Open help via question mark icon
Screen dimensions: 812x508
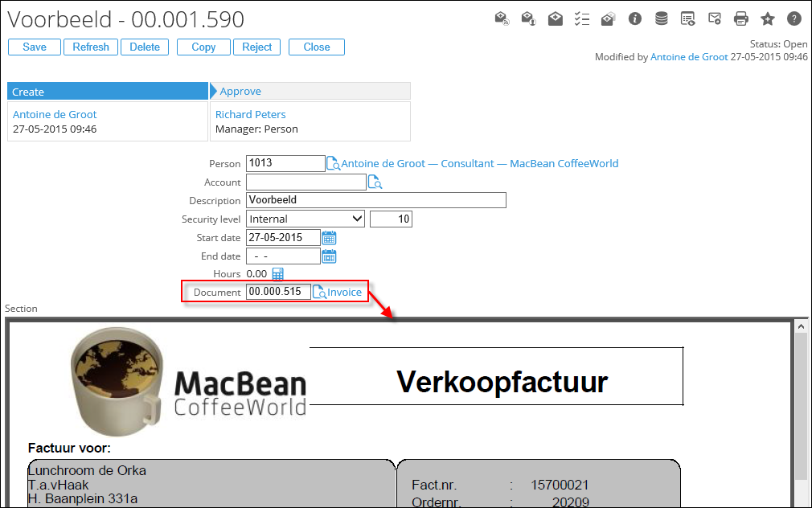(794, 18)
